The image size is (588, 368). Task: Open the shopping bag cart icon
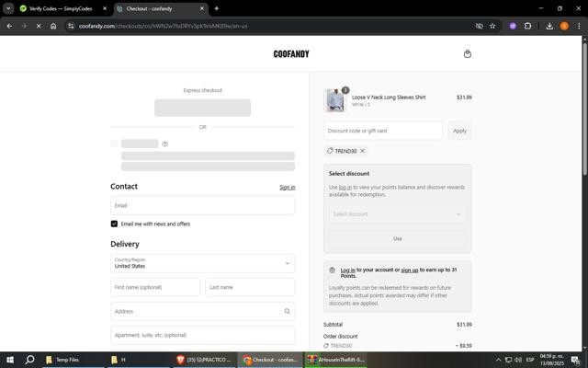coord(468,53)
